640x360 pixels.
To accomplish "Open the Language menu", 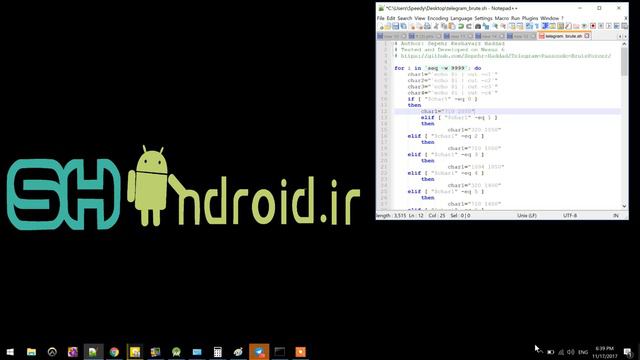I will pyautogui.click(x=461, y=18).
